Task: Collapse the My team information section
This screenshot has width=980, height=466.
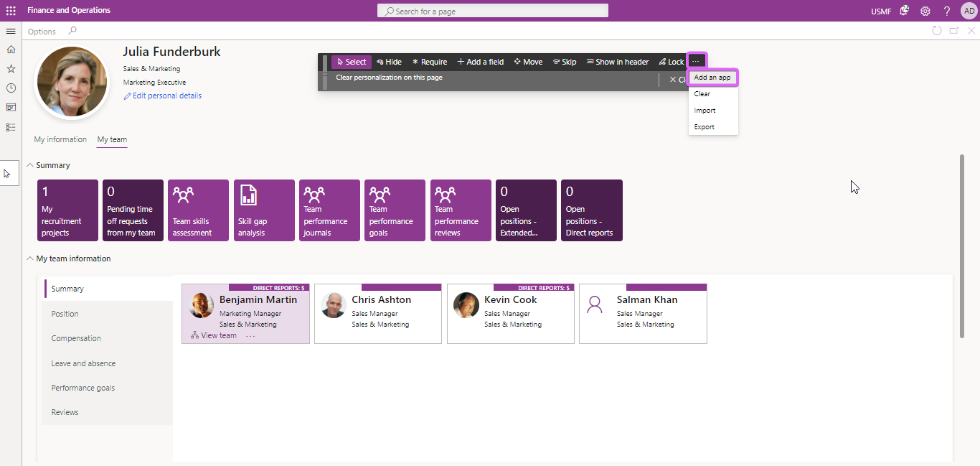Action: coord(29,258)
